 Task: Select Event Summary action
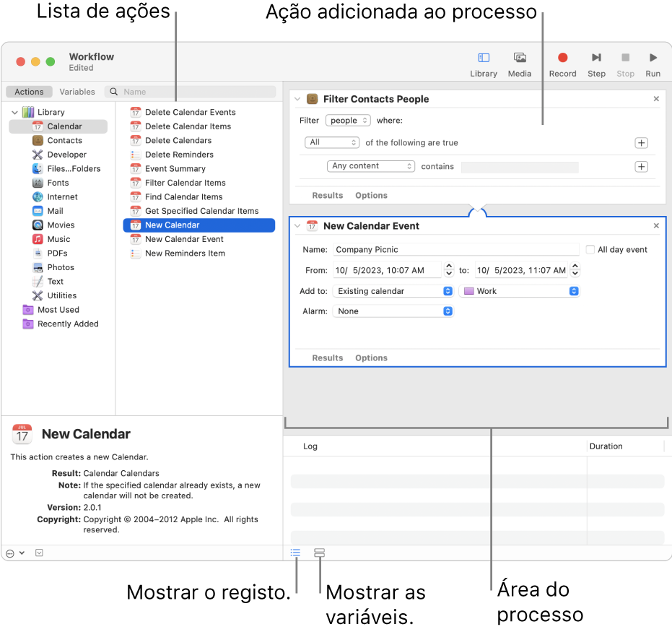(x=168, y=169)
